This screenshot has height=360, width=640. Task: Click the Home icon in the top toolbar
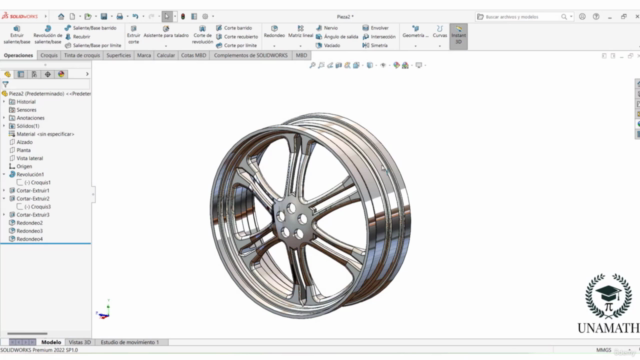pyautogui.click(x=61, y=16)
